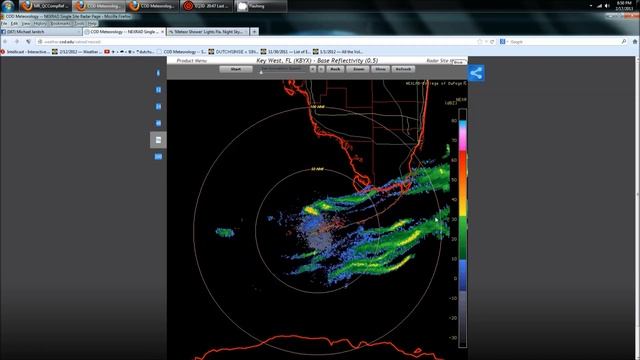Open the COD Meteorology bookmark

182,52
